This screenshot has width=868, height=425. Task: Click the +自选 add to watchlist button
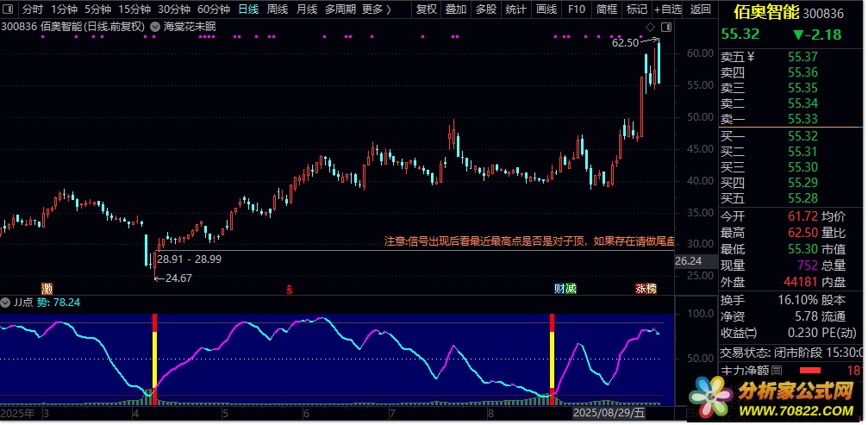[668, 9]
